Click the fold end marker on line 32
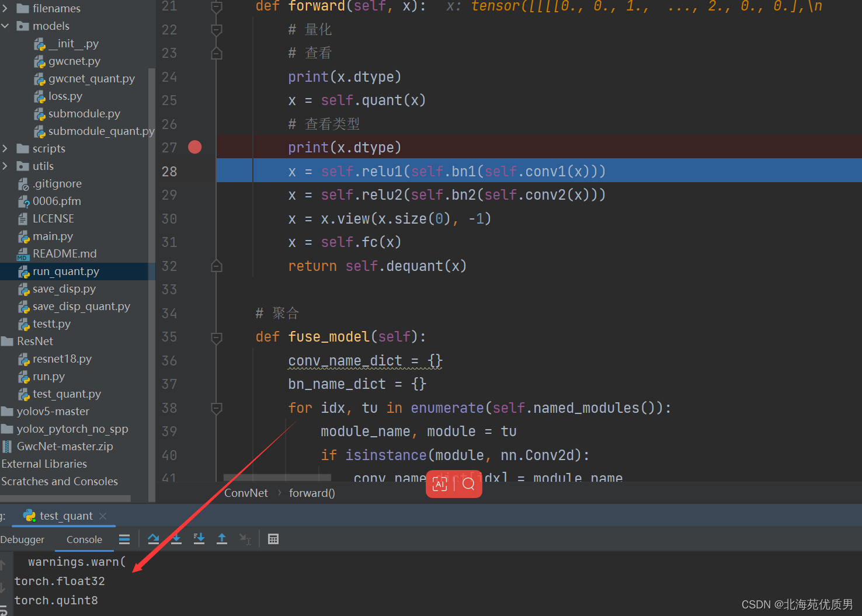This screenshot has width=862, height=616. (x=216, y=266)
